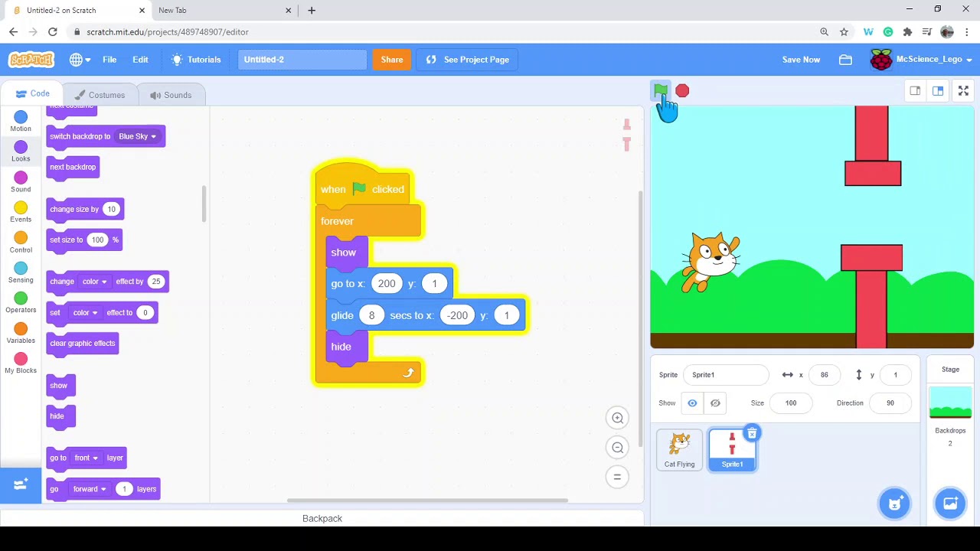
Task: Reset workspace zoom to default
Action: pyautogui.click(x=618, y=478)
